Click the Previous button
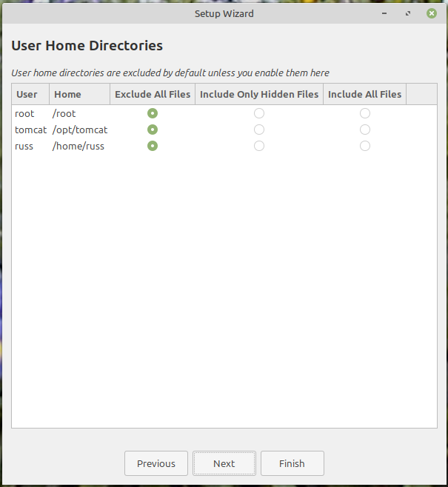 (x=156, y=463)
